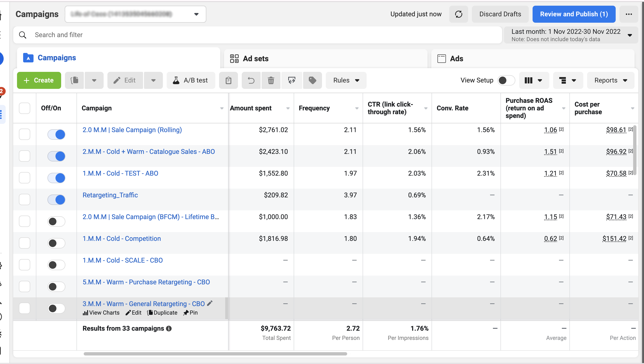The width and height of the screenshot is (644, 364).
Task: Click the A/B test flask button
Action: pyautogui.click(x=191, y=80)
